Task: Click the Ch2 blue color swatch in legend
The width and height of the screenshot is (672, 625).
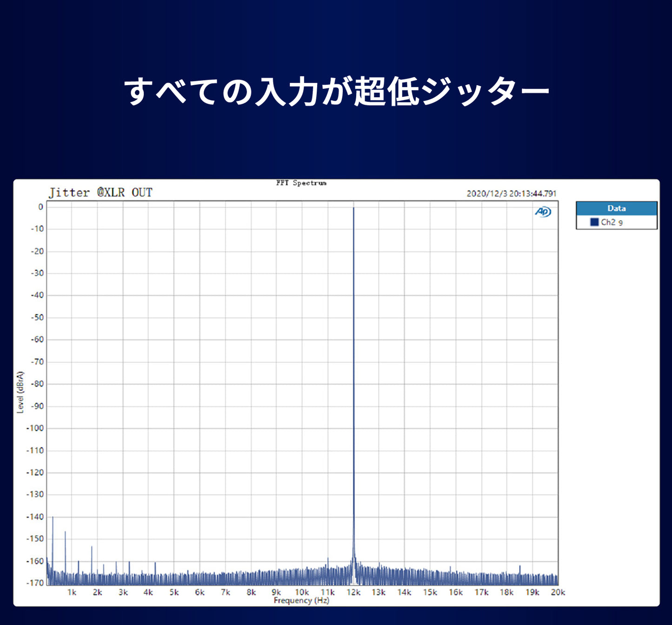Action: point(594,222)
